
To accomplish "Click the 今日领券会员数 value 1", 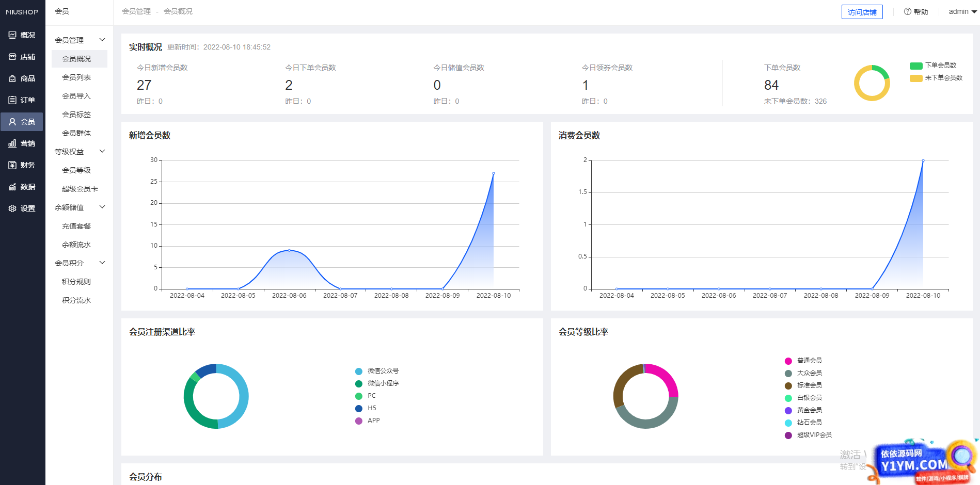I will point(586,85).
